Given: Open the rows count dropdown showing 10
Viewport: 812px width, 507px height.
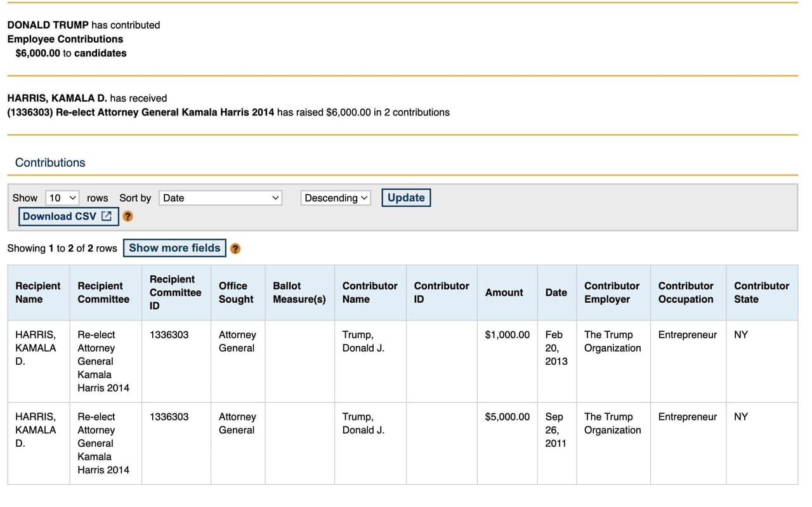Looking at the screenshot, I should 63,198.
